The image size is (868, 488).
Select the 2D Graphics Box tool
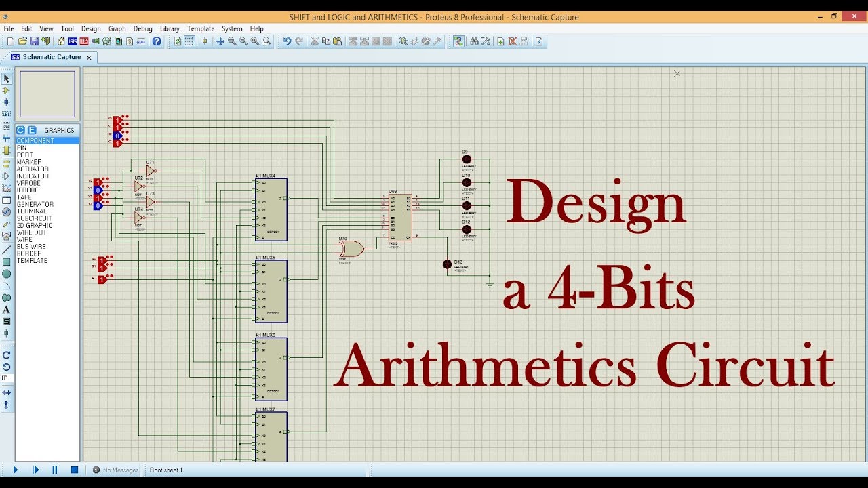pos(6,262)
